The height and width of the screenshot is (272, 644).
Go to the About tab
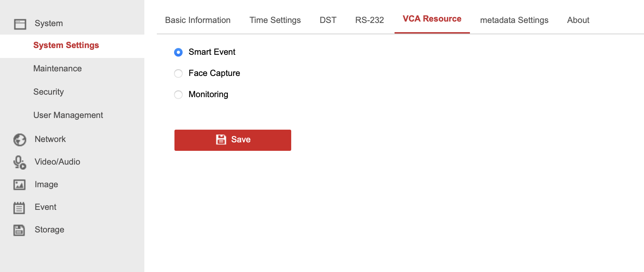point(578,20)
